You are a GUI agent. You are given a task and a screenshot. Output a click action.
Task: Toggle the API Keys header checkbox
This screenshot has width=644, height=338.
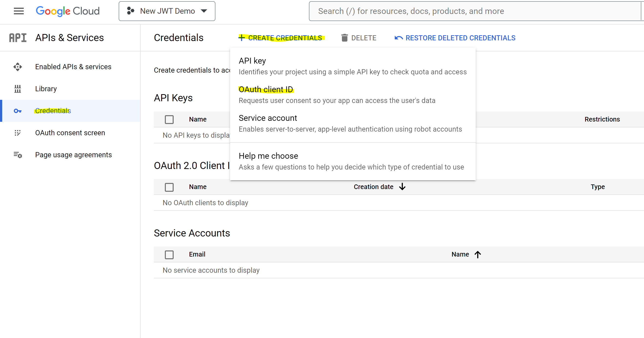(x=169, y=119)
